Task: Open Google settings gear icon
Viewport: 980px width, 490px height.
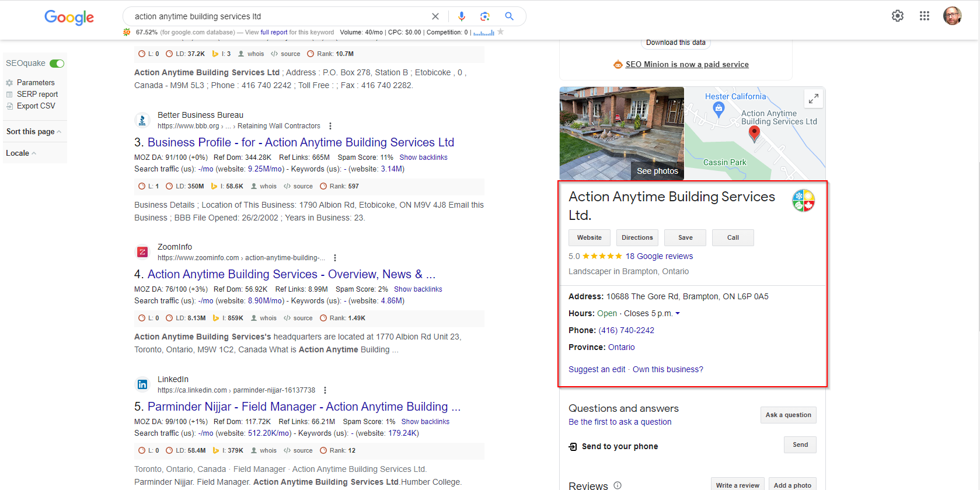Action: 898,16
